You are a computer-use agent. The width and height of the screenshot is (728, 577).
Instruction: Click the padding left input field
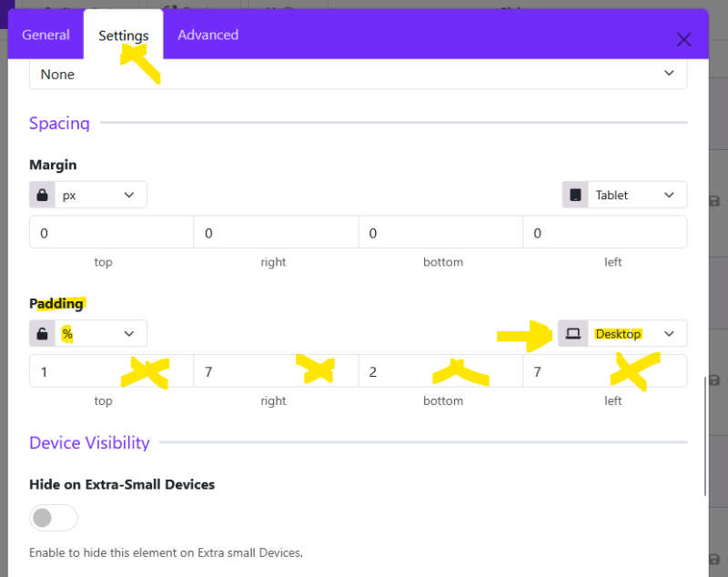[605, 371]
